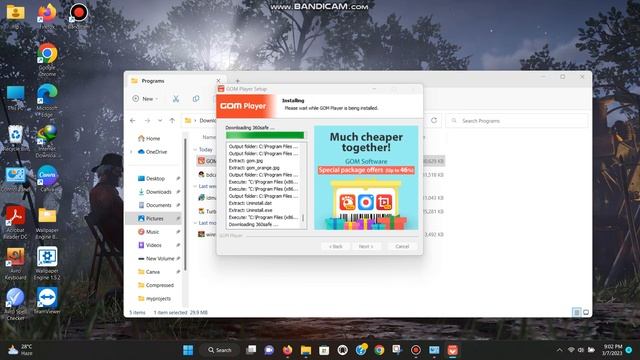The height and width of the screenshot is (360, 640).
Task: Open Canva folder in Explorer sidebar
Action: 149,272
